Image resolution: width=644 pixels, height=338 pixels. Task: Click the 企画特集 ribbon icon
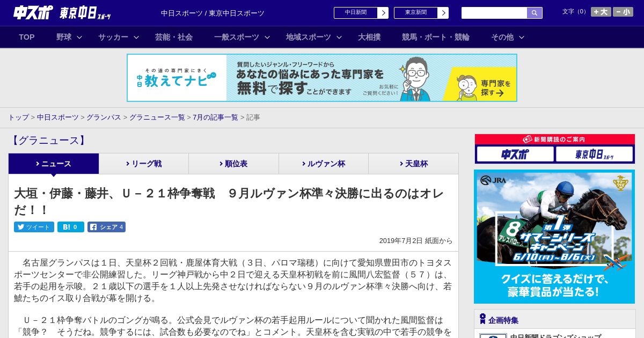point(482,319)
